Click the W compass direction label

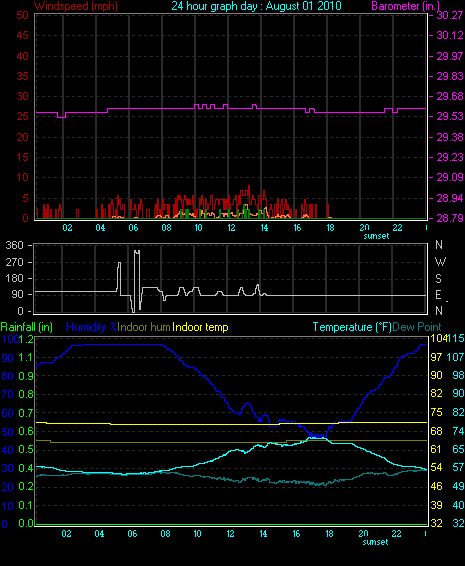tap(440, 261)
